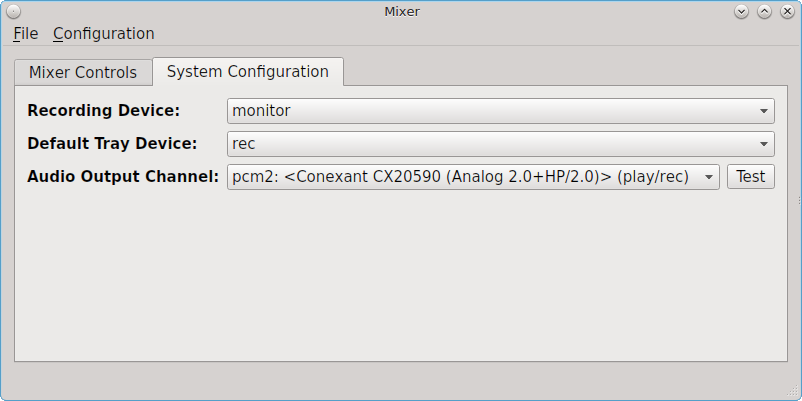This screenshot has width=802, height=401.
Task: Switch to the Mixer Controls tab
Action: (83, 73)
